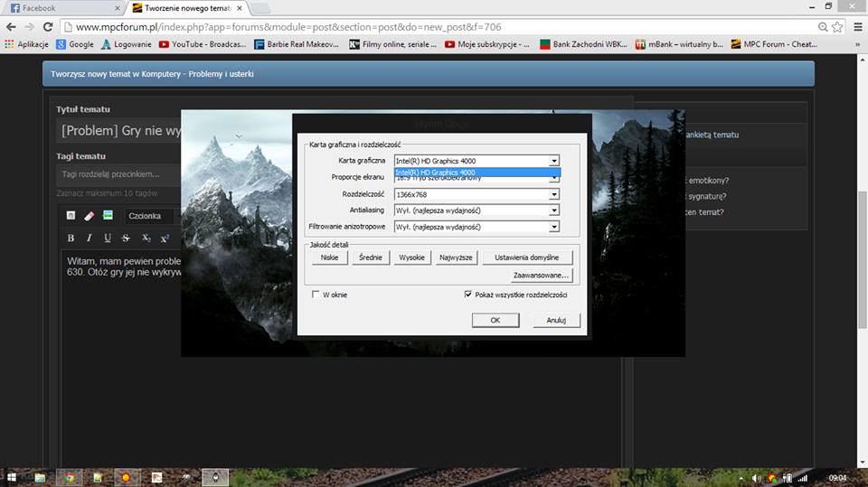Screen dimensions: 868x487
Task: Click the Wysokie detail quality button
Action: coord(412,258)
